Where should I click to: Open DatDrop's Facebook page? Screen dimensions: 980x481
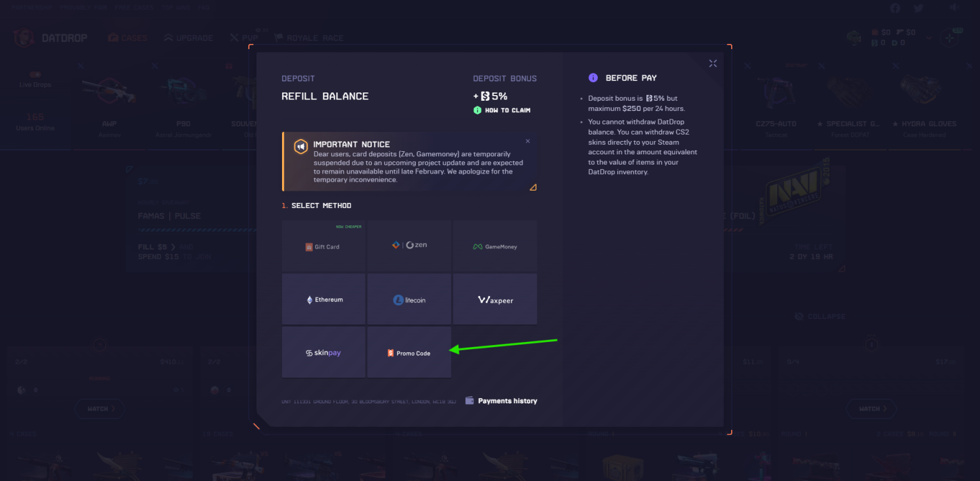click(x=895, y=8)
